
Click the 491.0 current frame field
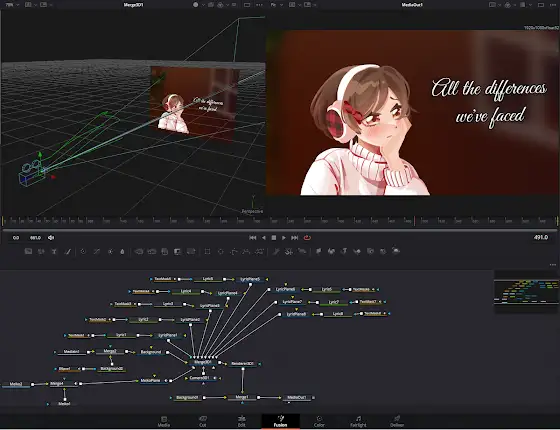[541, 238]
